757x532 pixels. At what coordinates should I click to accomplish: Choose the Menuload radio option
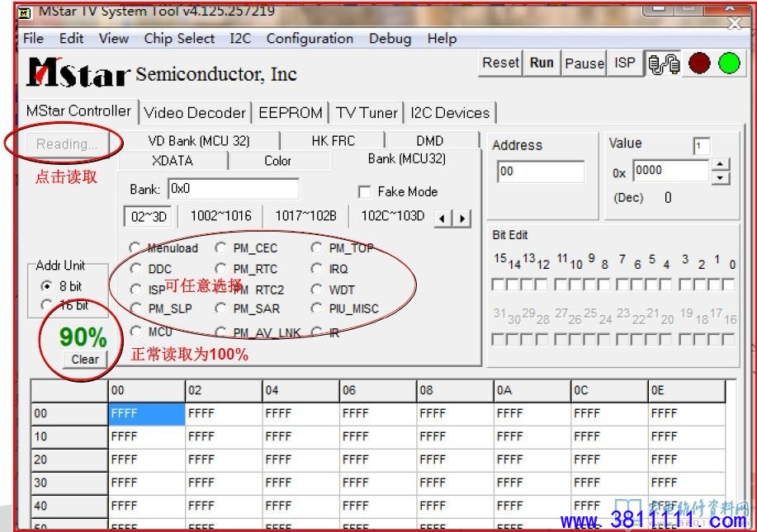point(135,248)
